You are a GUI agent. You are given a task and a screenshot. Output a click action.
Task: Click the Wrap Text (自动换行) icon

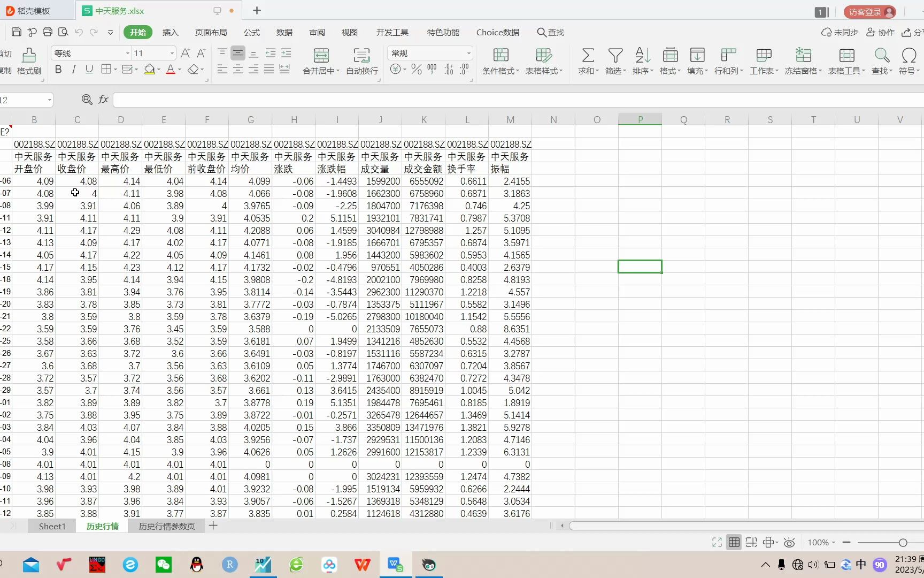[362, 60]
